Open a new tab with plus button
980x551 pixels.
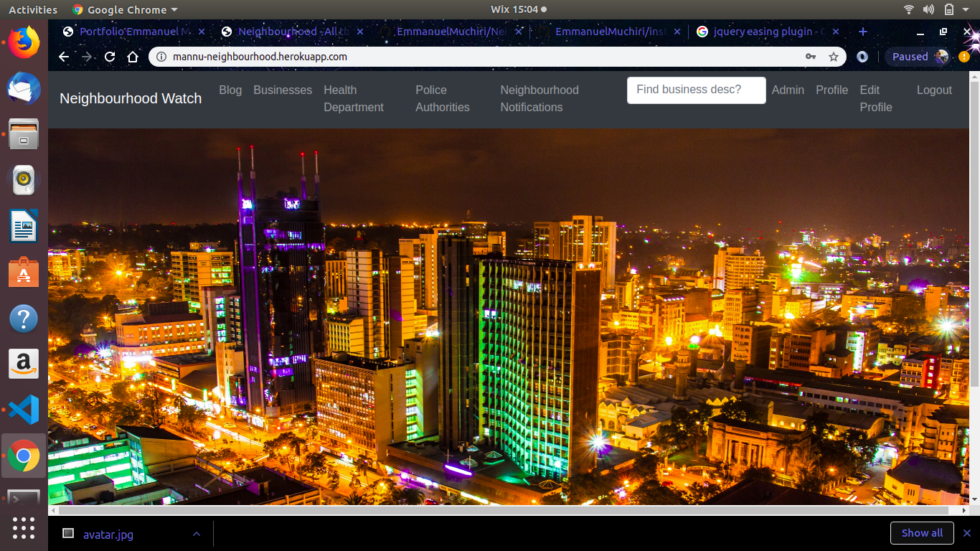(x=862, y=32)
